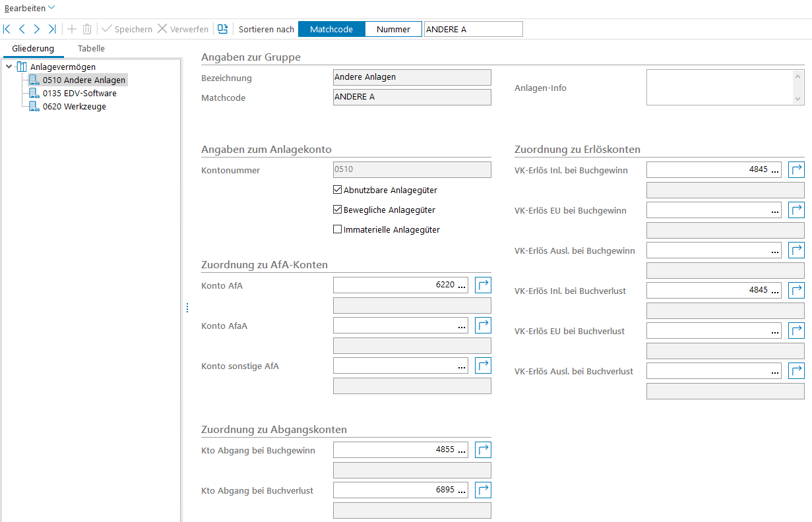Jump to the last record arrow
Viewport: 812px width, 522px height.
(52, 29)
